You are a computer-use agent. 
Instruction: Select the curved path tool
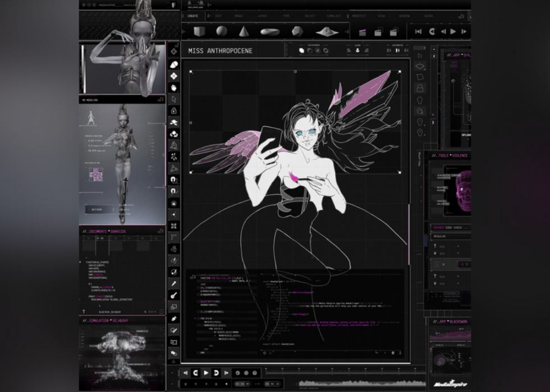pyautogui.click(x=173, y=237)
